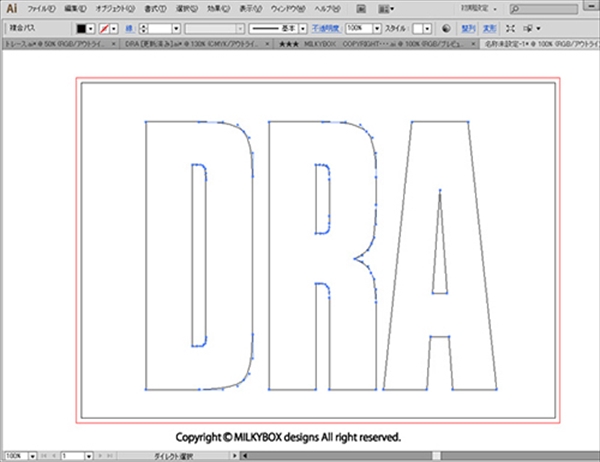
Task: Click the Copyright MILKYBOX designs text
Action: [x=288, y=437]
